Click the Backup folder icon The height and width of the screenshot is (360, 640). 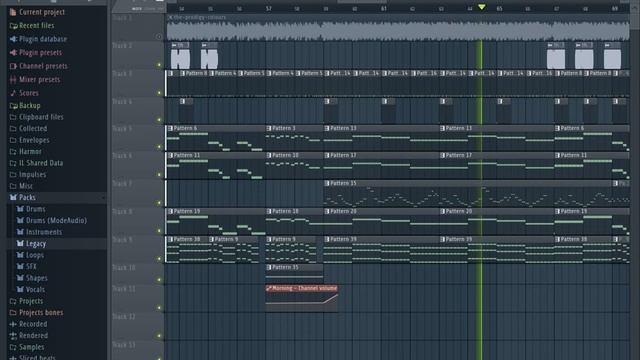pyautogui.click(x=13, y=106)
